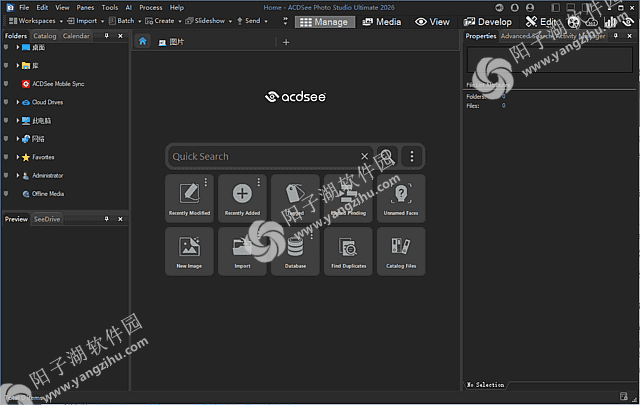
Task: Go to the Home tab icon
Action: 142,41
